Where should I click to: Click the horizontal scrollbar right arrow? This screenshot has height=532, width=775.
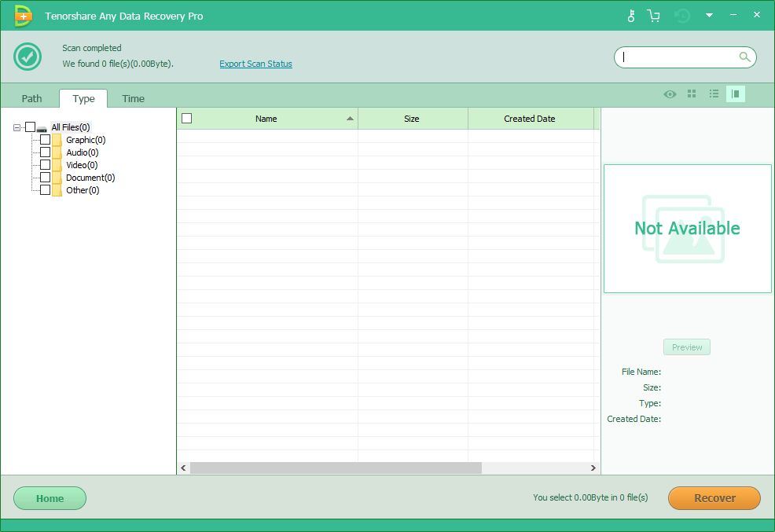pyautogui.click(x=593, y=468)
